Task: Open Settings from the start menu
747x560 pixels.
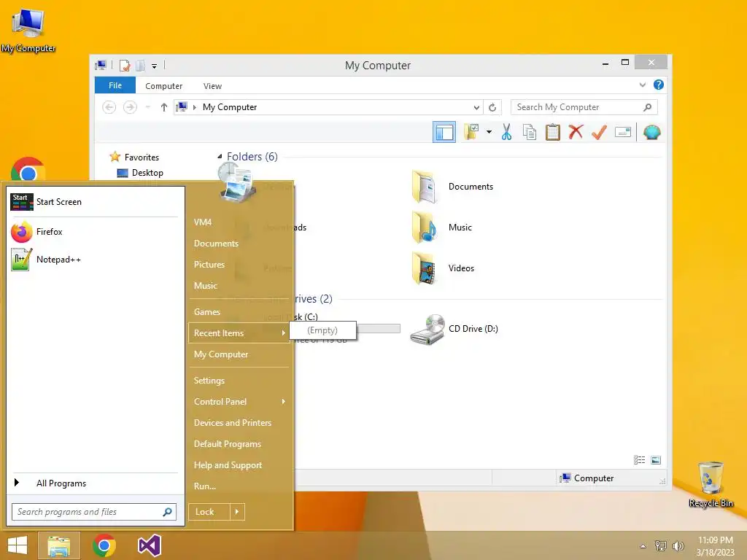Action: 209,381
